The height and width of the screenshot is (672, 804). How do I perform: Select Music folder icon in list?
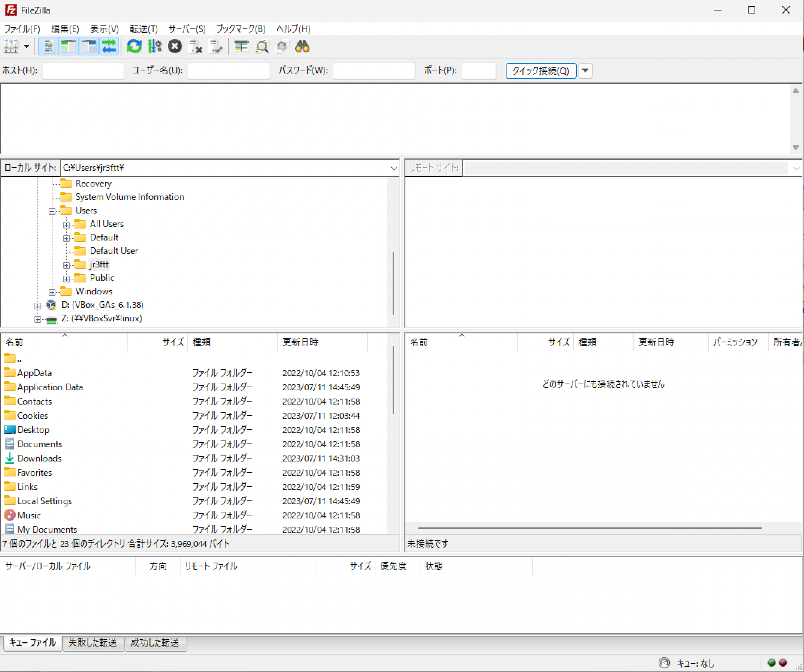pos(10,515)
